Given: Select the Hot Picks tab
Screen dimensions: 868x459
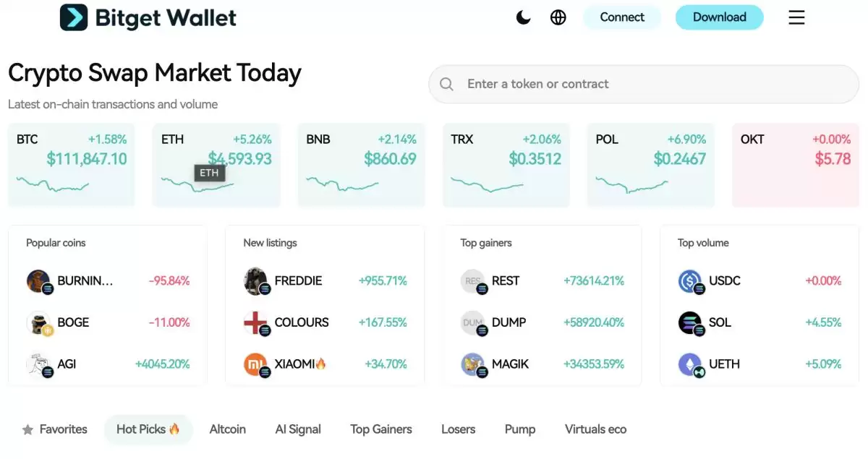Looking at the screenshot, I should [148, 429].
